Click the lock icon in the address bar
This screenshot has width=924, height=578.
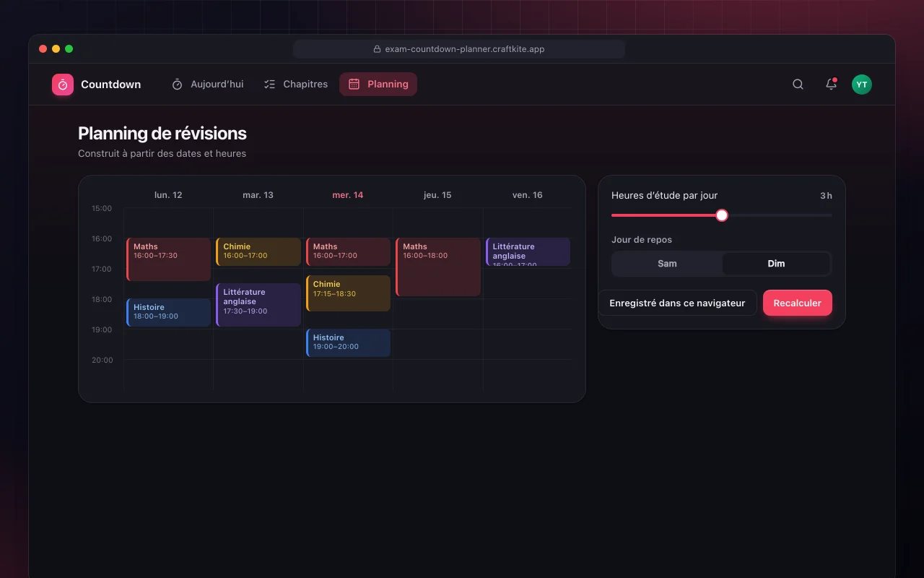pos(377,49)
